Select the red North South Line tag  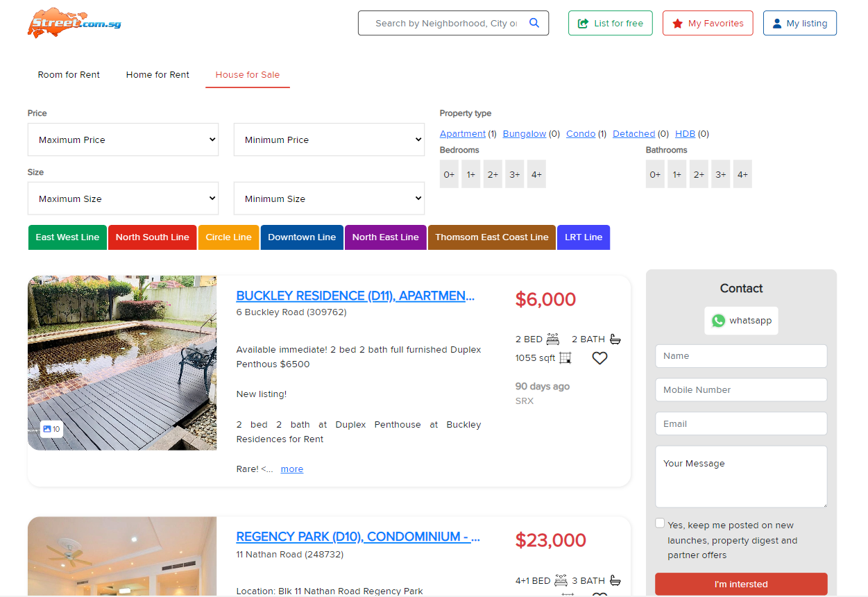coord(152,237)
